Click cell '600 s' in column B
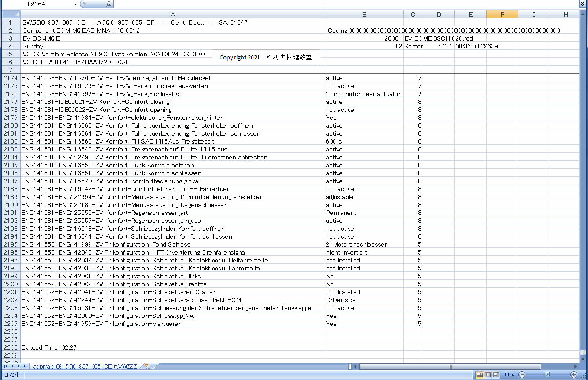 point(364,141)
